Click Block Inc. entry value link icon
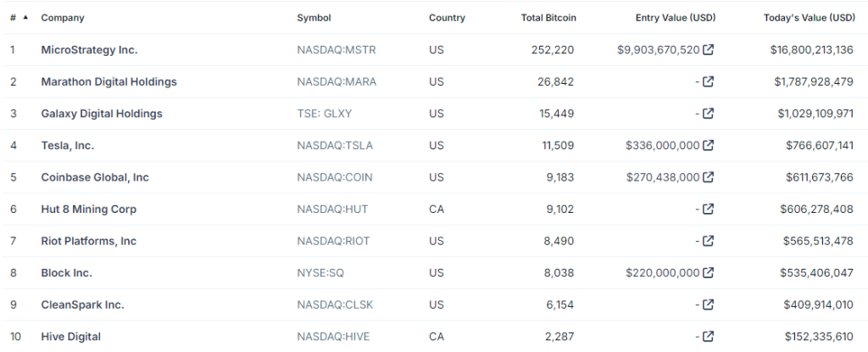Viewport: 868px width, 352px height. tap(709, 273)
